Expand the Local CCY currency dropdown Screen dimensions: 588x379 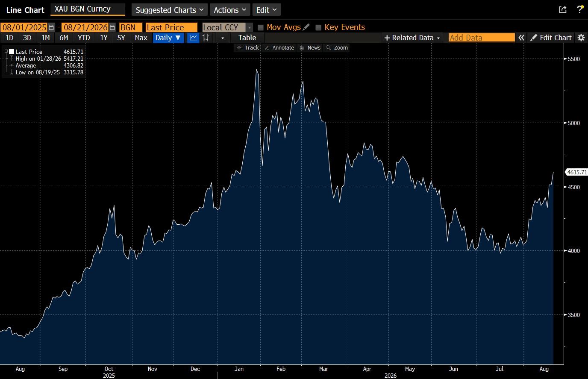(x=250, y=27)
